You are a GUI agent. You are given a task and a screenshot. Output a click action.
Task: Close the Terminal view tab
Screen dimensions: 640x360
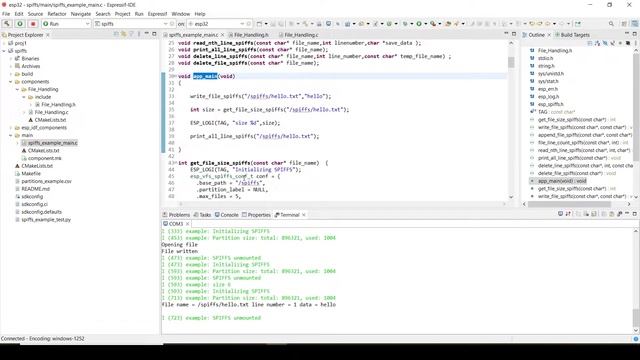click(304, 215)
